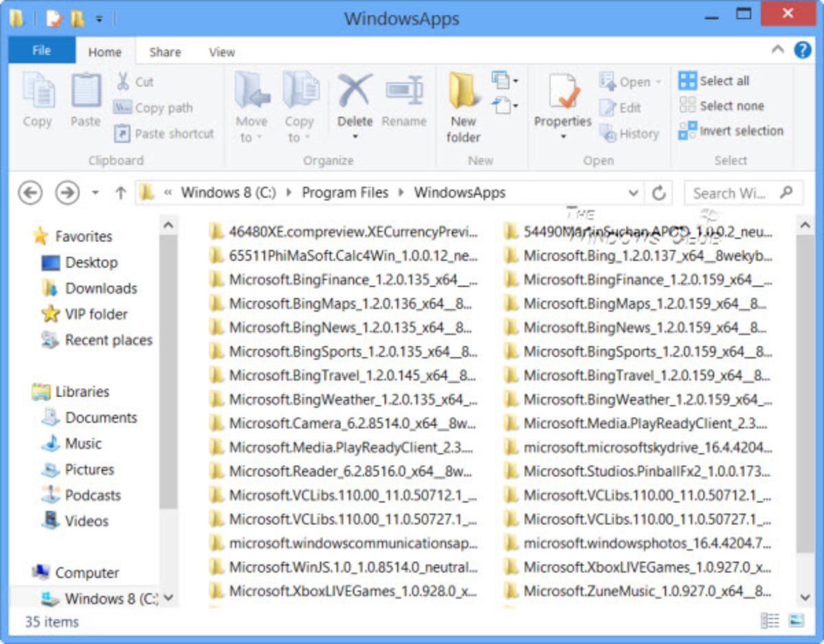Open recent locations dropdown beside Forward
The height and width of the screenshot is (644, 824).
coord(95,194)
